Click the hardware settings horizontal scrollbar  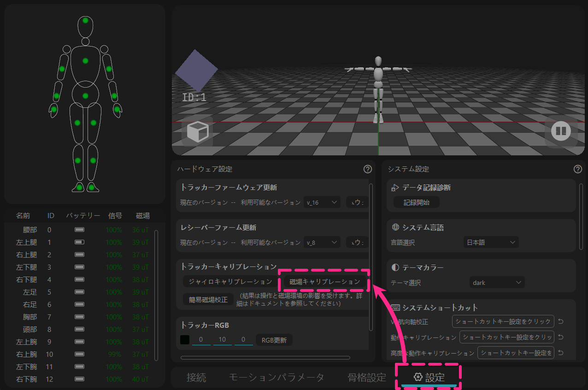coord(265,357)
